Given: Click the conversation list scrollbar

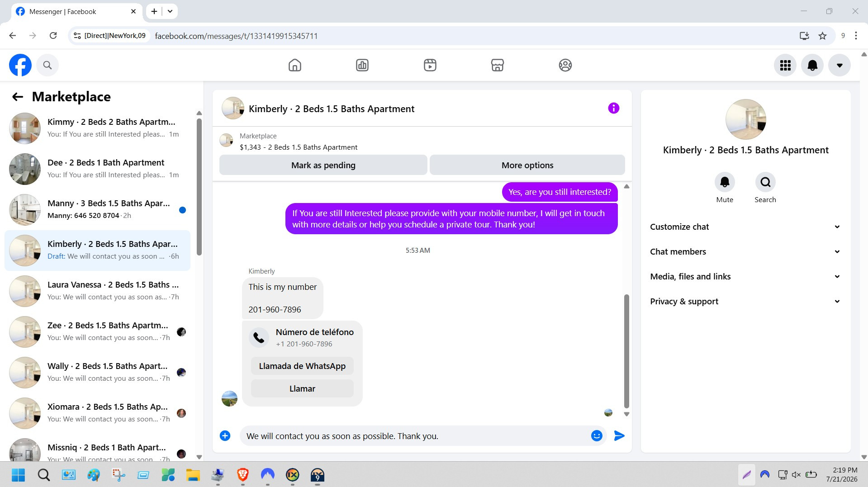Looking at the screenshot, I should click(199, 186).
